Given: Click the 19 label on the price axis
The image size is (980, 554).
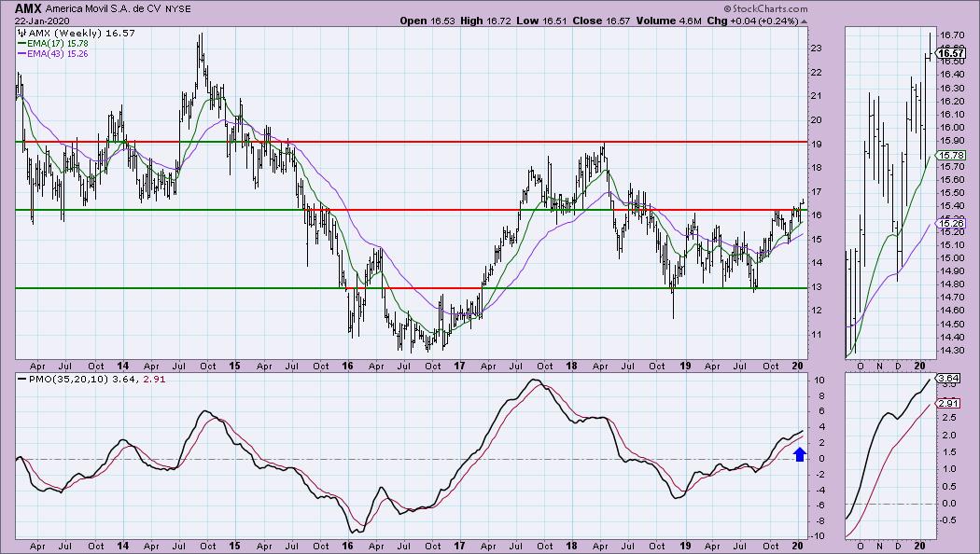Looking at the screenshot, I should click(816, 145).
